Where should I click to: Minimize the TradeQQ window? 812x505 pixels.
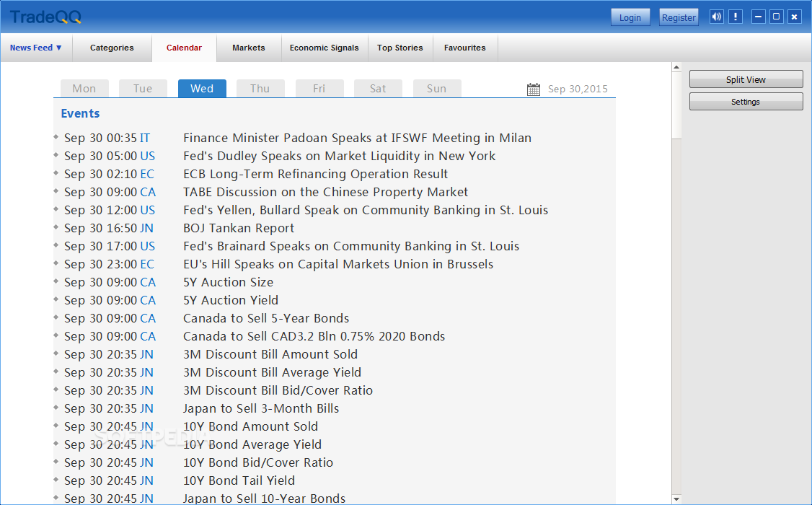pyautogui.click(x=758, y=17)
